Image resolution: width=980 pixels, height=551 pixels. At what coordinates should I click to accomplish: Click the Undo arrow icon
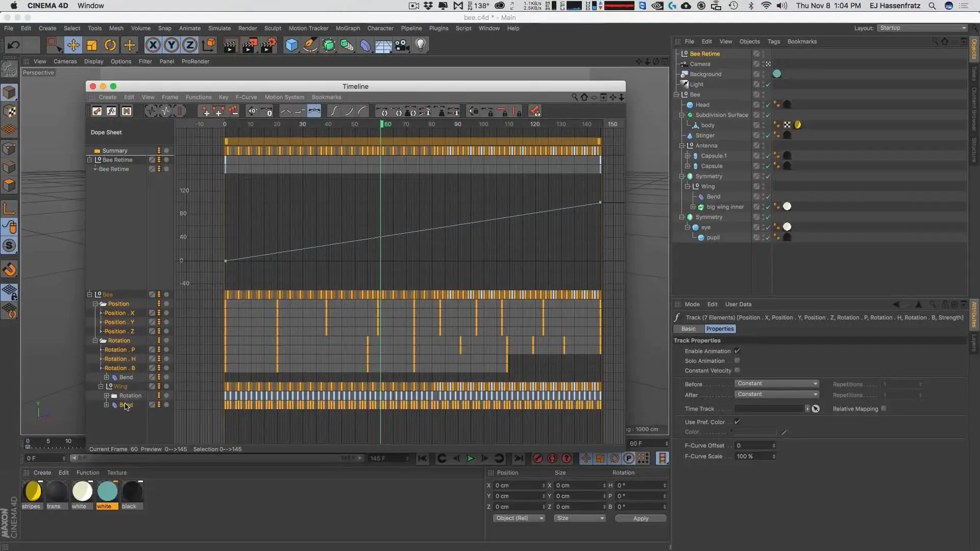pyautogui.click(x=14, y=45)
